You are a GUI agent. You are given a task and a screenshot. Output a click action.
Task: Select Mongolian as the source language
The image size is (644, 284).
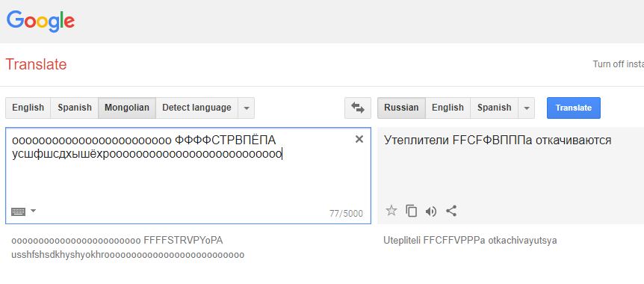click(x=127, y=108)
